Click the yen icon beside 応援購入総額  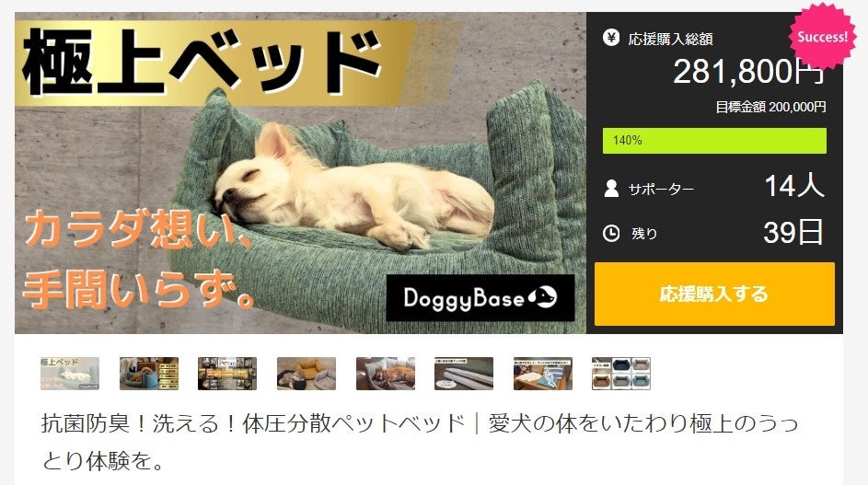(x=611, y=39)
